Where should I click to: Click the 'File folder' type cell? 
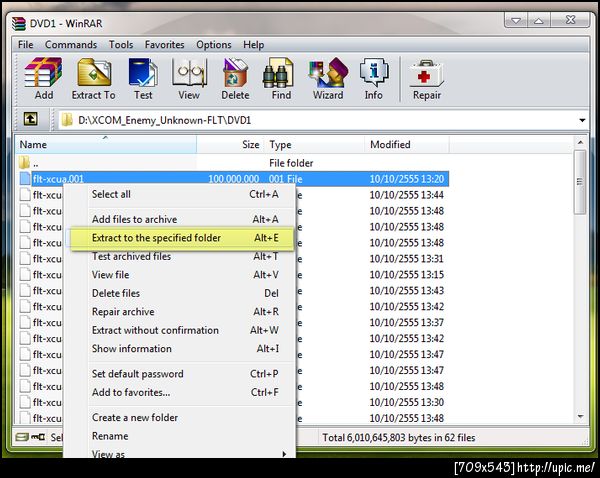(x=291, y=163)
